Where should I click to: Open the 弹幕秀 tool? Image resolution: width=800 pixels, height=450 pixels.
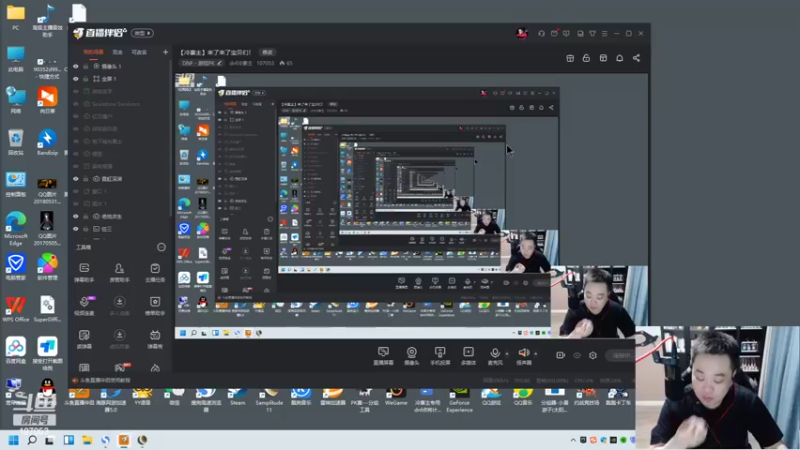tap(155, 339)
